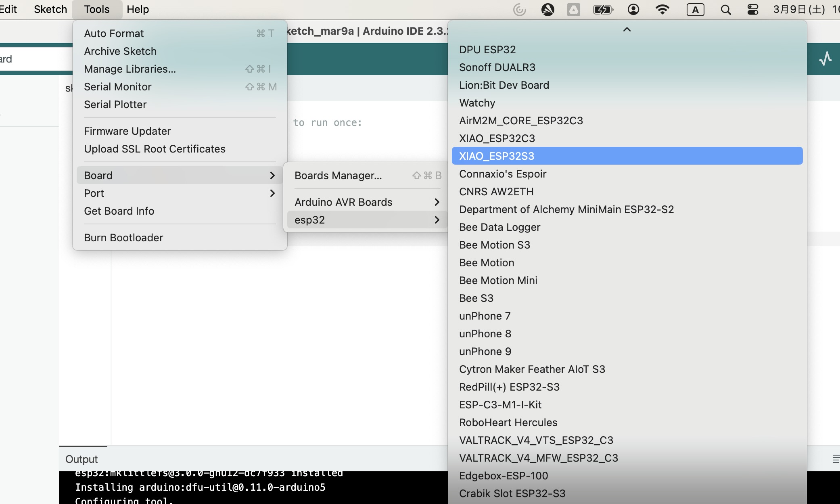Switch the input source A icon
This screenshot has height=504, width=840.
(x=695, y=10)
